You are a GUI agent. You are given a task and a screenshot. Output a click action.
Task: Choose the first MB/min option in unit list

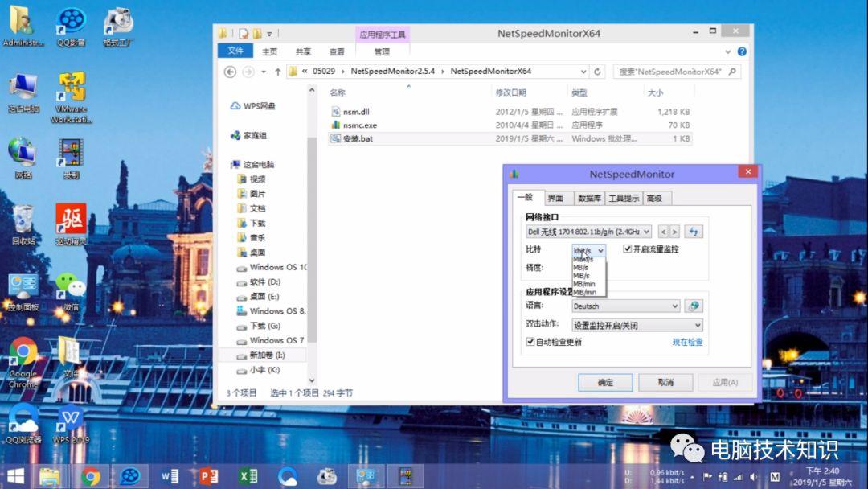pyautogui.click(x=584, y=284)
